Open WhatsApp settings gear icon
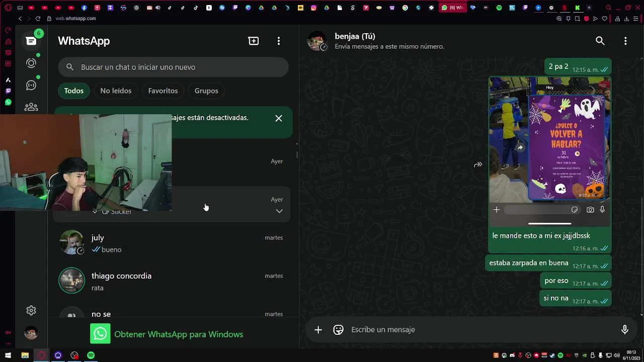 pos(31,310)
